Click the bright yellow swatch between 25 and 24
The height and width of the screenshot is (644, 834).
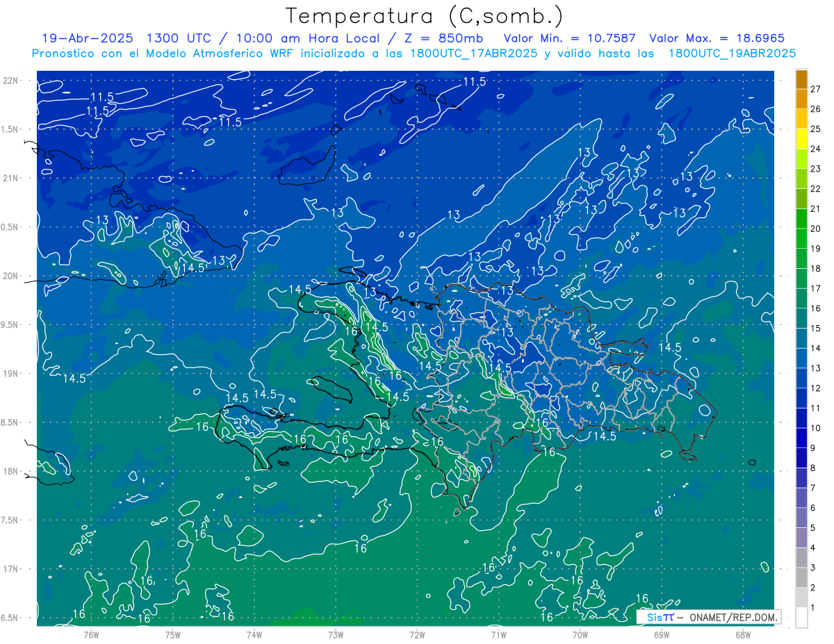point(802,139)
